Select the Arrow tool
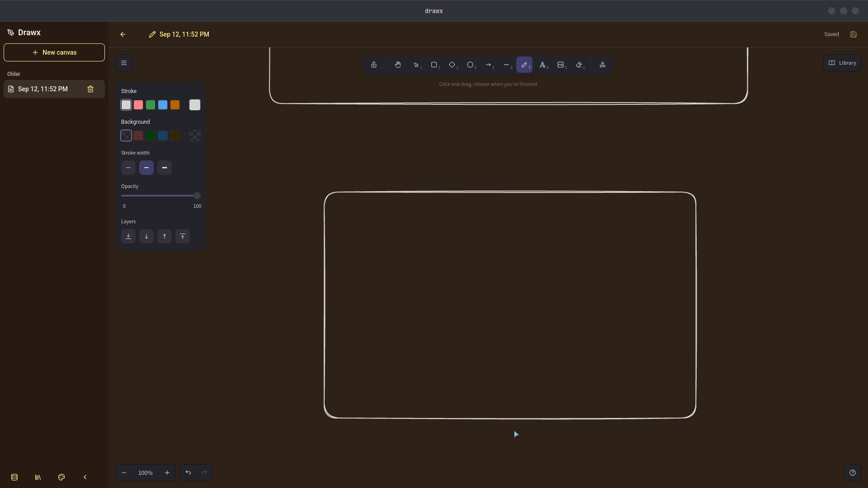The image size is (868, 488). pyautogui.click(x=488, y=65)
